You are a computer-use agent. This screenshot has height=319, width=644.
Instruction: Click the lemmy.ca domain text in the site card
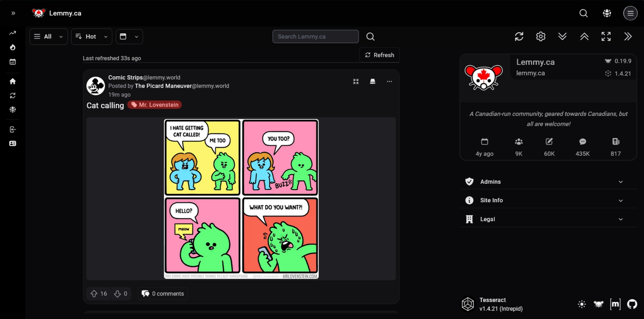(530, 73)
